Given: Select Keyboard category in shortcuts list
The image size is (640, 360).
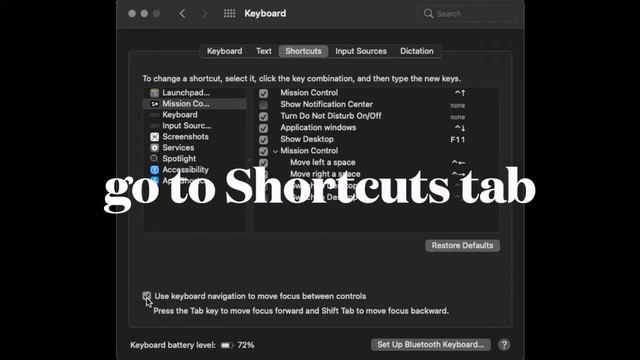Looking at the screenshot, I should [195, 115].
